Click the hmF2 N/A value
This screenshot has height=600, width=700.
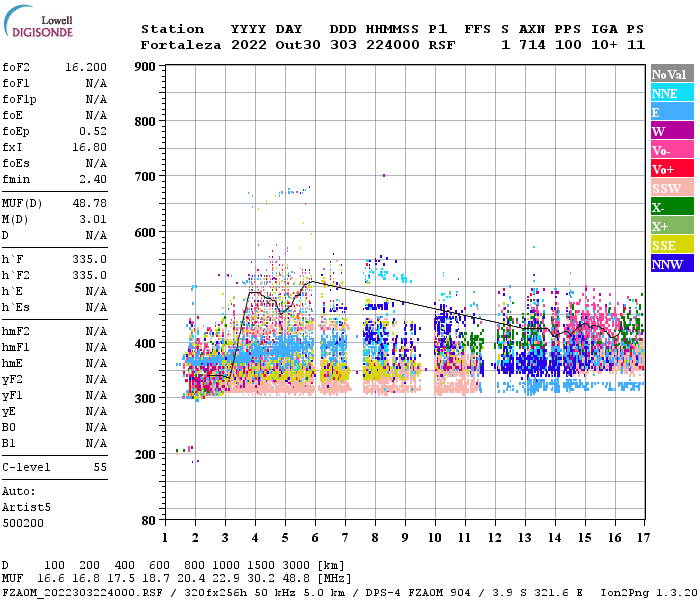pyautogui.click(x=96, y=332)
